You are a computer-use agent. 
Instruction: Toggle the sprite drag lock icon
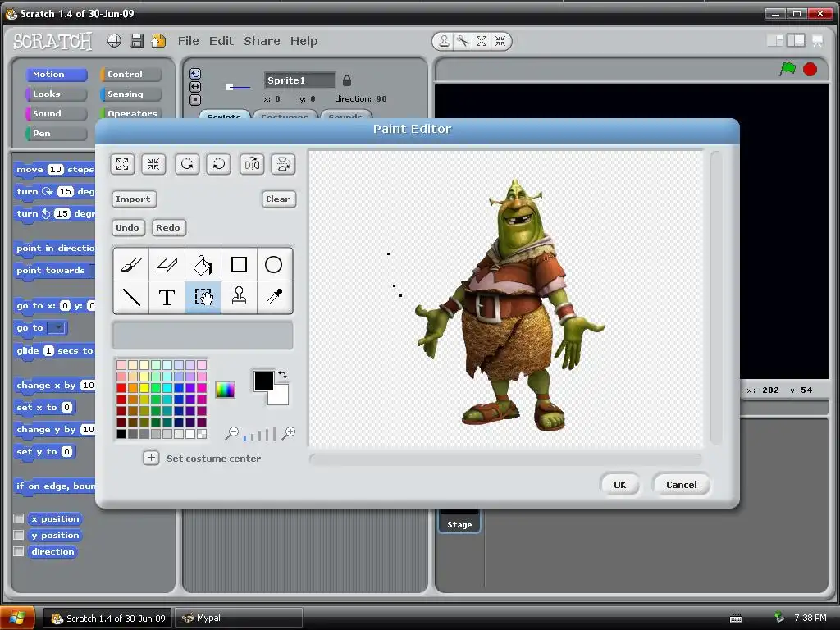coord(347,80)
